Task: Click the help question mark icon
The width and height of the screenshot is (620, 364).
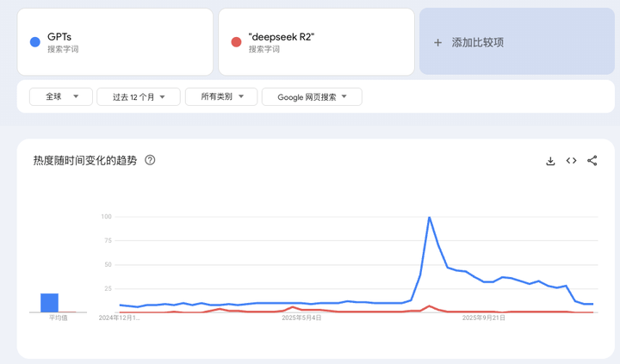Action: pyautogui.click(x=150, y=160)
